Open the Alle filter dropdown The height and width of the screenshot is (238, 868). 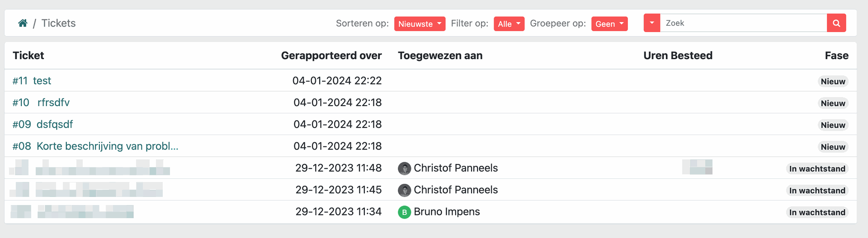click(x=509, y=24)
